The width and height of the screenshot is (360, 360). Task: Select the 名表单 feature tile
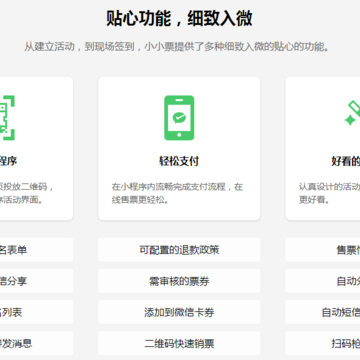(x=36, y=250)
